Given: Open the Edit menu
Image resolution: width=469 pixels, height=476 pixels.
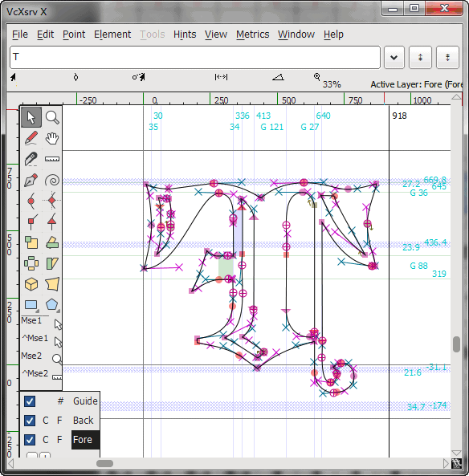Looking at the screenshot, I should pos(45,35).
